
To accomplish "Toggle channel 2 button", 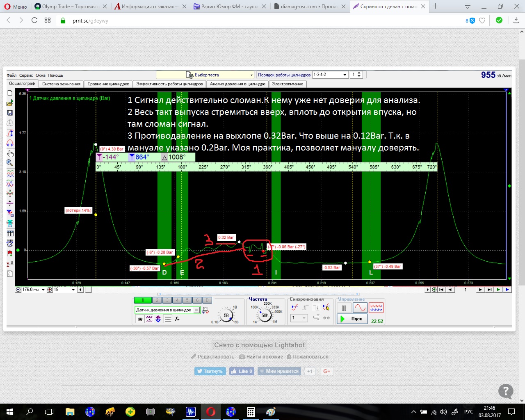I will coord(157,300).
